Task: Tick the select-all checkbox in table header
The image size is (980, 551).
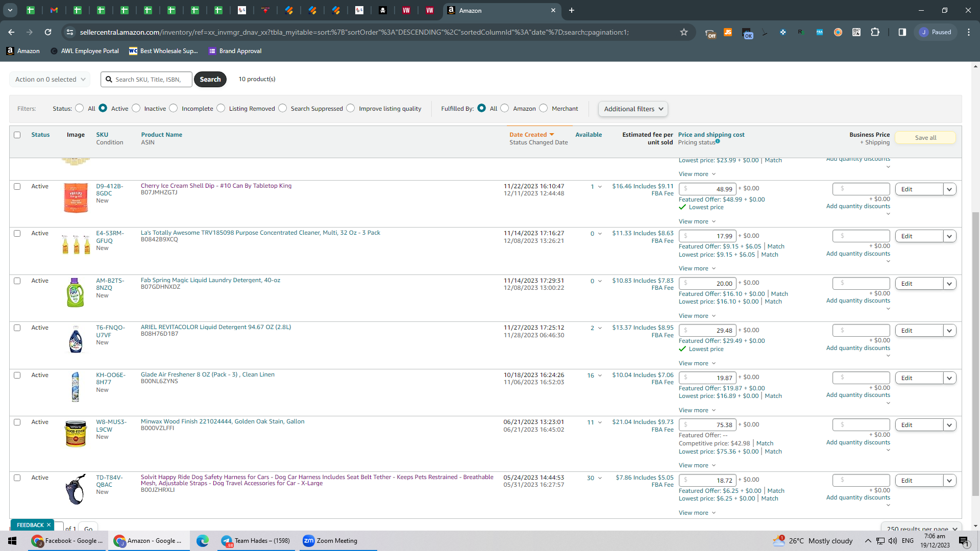Action: click(17, 135)
